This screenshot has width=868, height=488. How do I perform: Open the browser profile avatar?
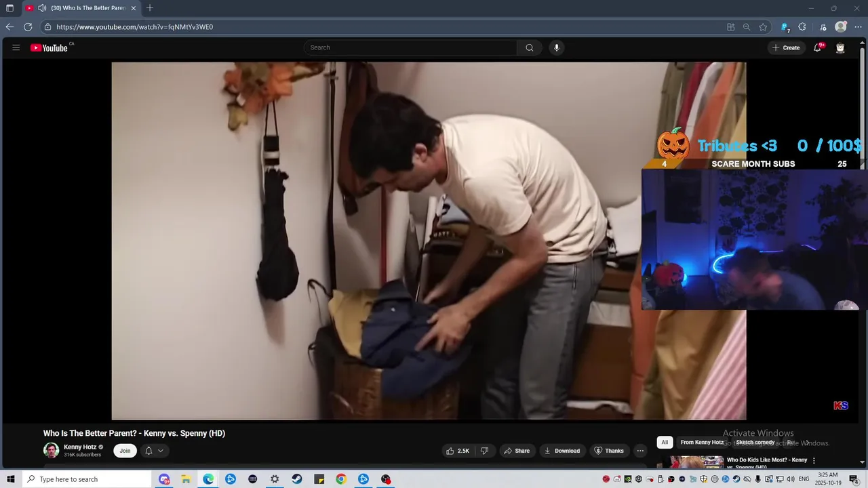point(841,27)
